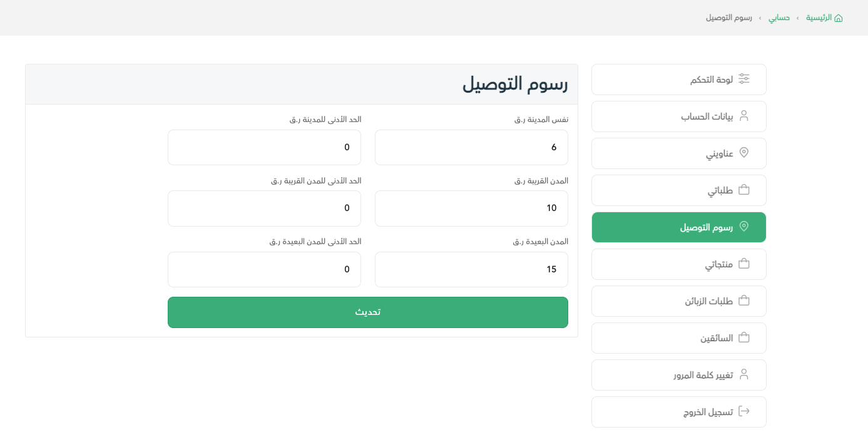Click the logout arrow icon beside تسجيل الخروج
This screenshot has width=868, height=442.
[744, 411]
